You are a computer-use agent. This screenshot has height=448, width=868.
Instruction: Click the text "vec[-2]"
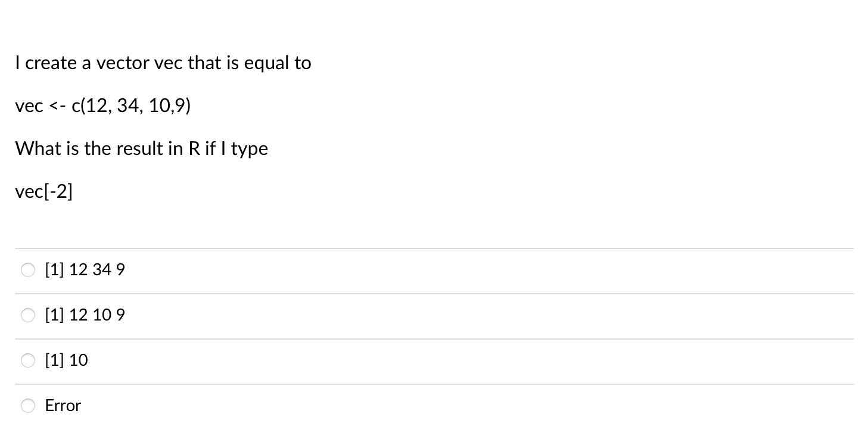[43, 191]
